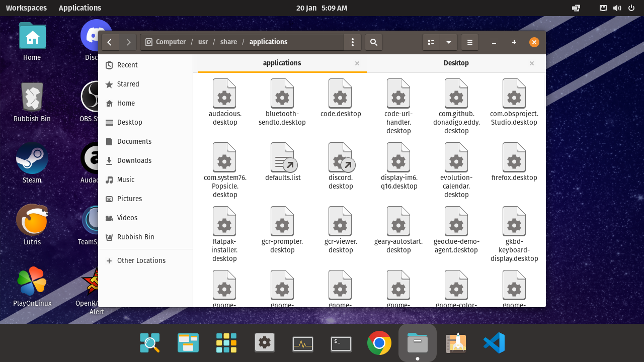Open Downloads in the sidebar
Viewport: 644px width, 362px height.
pyautogui.click(x=145, y=160)
